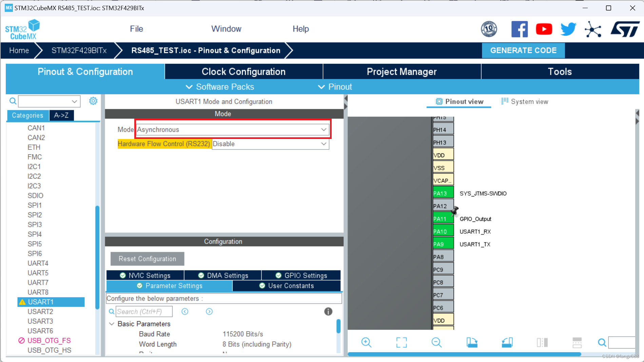Image resolution: width=644 pixels, height=362 pixels.
Task: Click the vertical flip pinout icon
Action: (542, 342)
